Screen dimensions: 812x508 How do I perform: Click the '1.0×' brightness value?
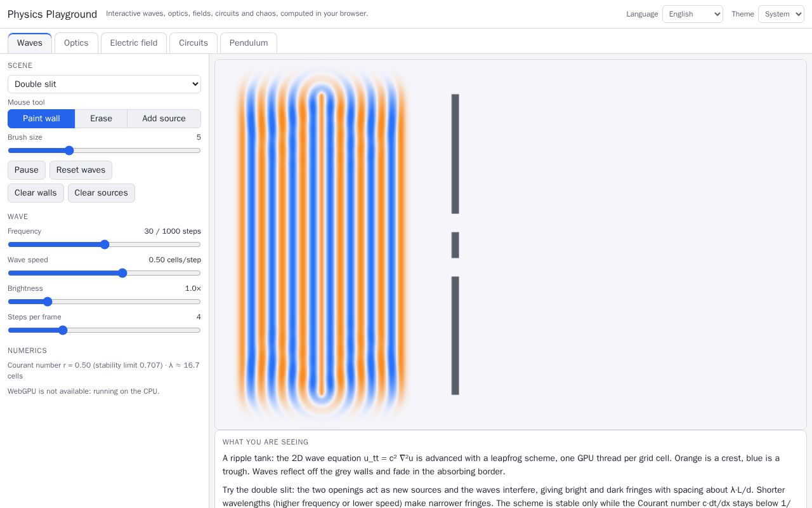(x=193, y=288)
